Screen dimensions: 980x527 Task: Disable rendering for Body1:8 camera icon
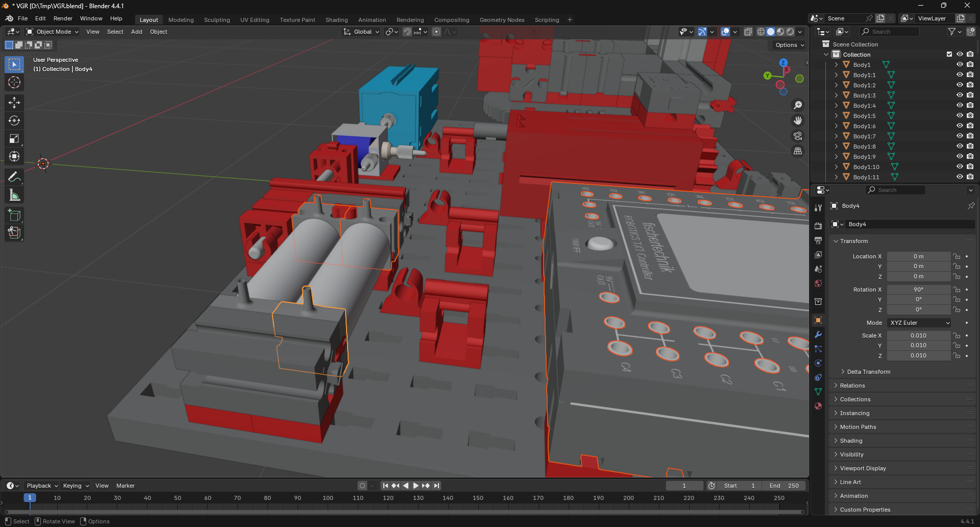pos(970,147)
